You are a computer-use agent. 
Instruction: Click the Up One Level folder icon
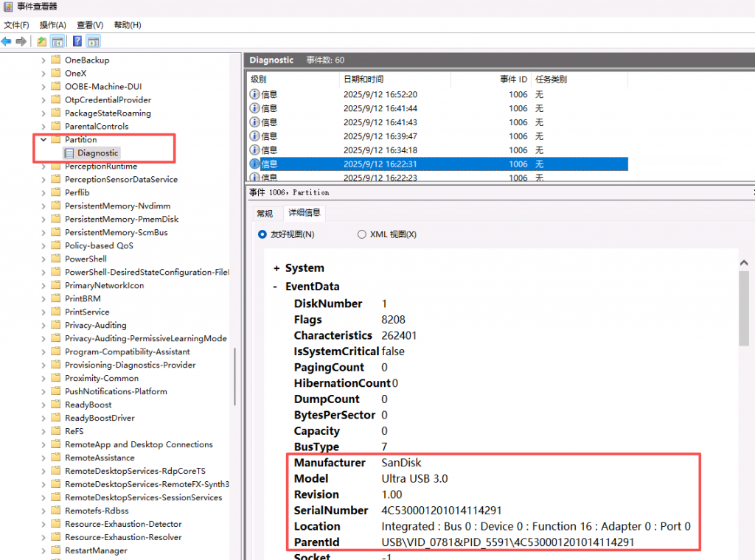tap(42, 41)
